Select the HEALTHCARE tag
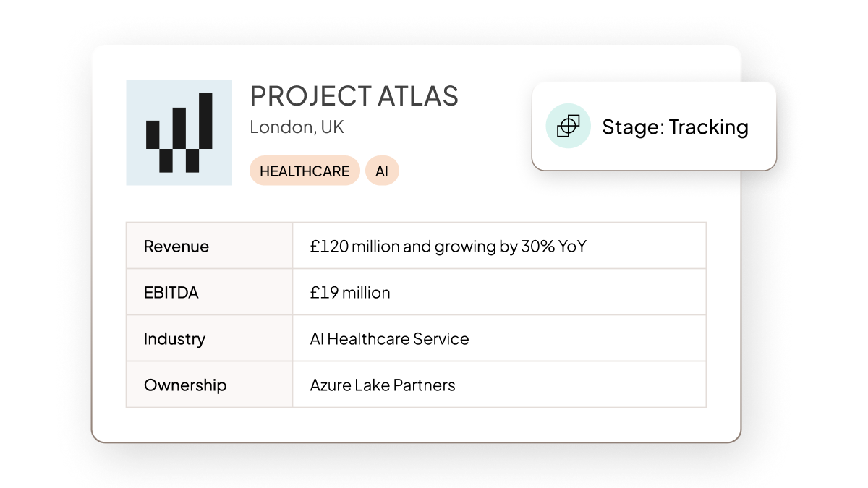This screenshot has height=488, width=868. [x=305, y=171]
